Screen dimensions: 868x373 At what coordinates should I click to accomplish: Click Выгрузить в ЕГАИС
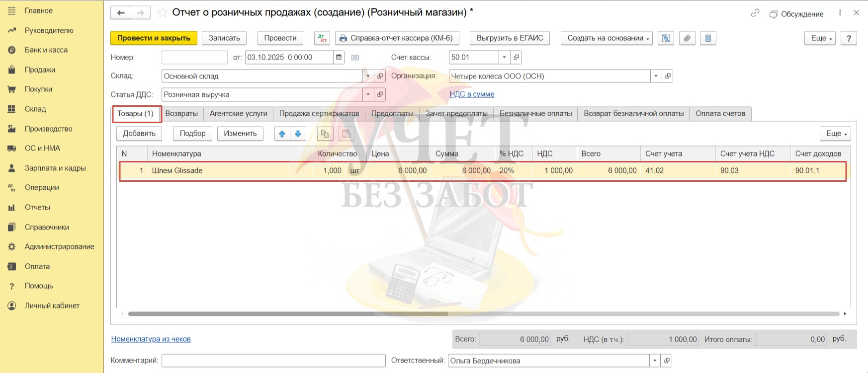[510, 38]
